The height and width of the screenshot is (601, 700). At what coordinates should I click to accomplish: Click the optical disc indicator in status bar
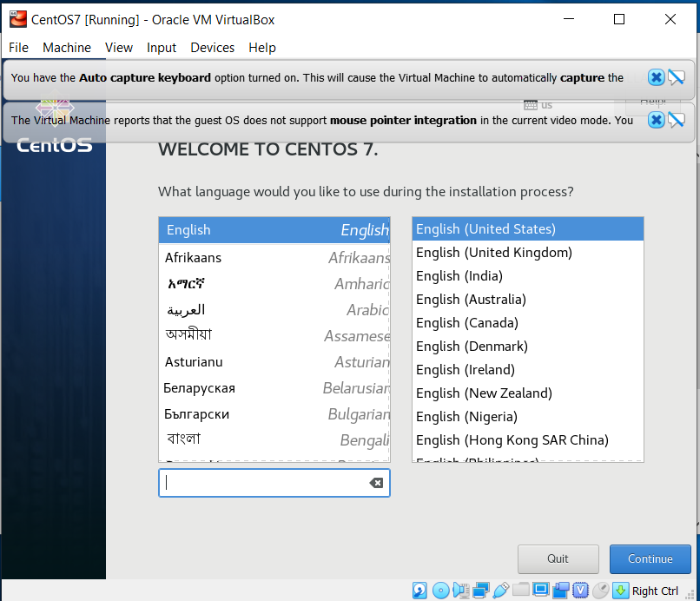tap(440, 591)
